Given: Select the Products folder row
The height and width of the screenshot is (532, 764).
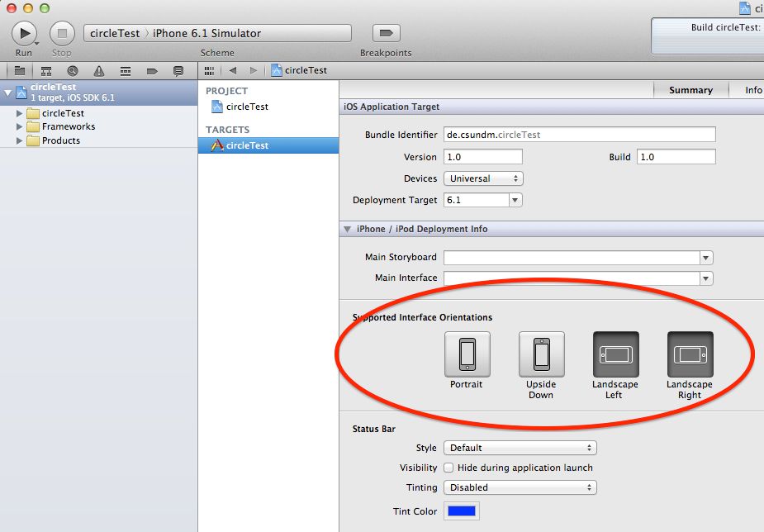Looking at the screenshot, I should pyautogui.click(x=98, y=140).
